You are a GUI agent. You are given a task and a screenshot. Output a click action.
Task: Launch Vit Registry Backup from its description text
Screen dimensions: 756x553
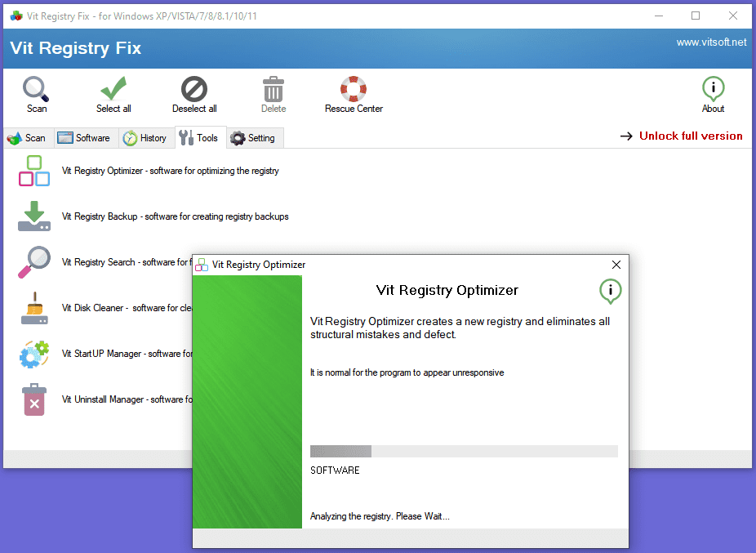coord(175,216)
